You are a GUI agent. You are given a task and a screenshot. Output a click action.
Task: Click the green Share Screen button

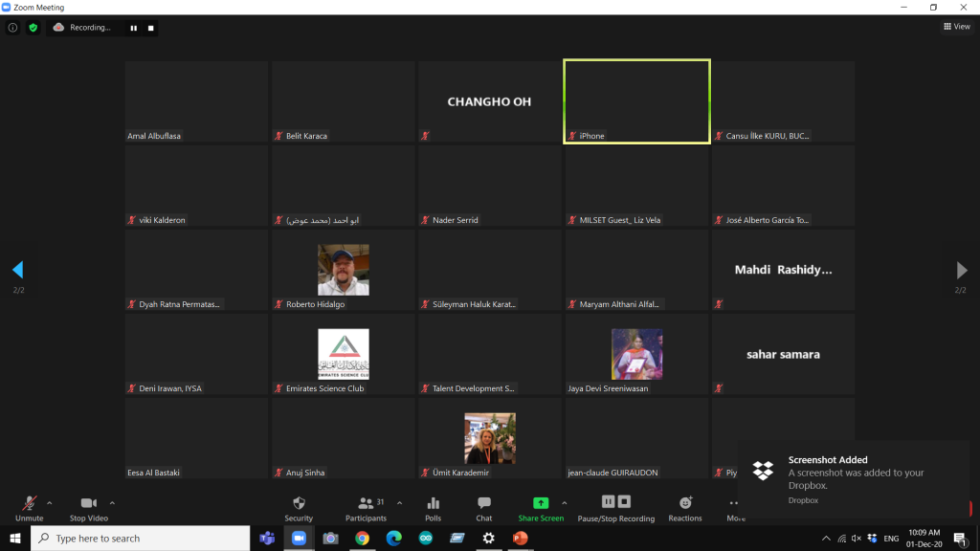tap(541, 508)
